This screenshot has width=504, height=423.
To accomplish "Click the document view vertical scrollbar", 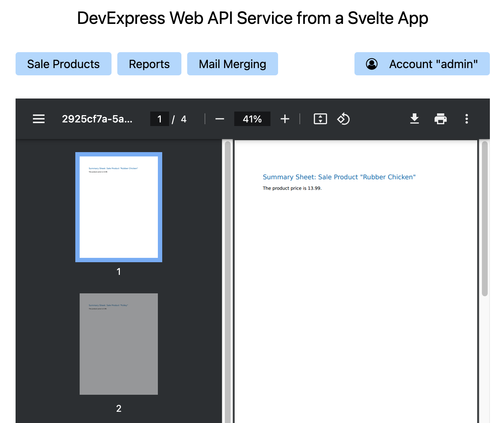I will pyautogui.click(x=485, y=219).
